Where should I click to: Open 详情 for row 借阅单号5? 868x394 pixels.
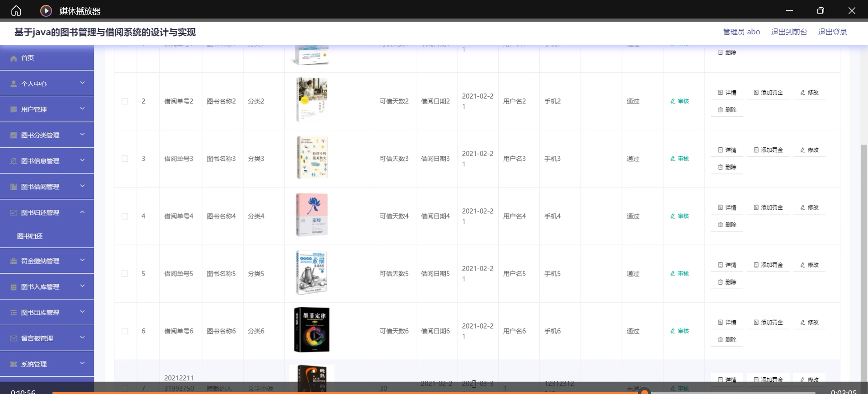pos(727,265)
